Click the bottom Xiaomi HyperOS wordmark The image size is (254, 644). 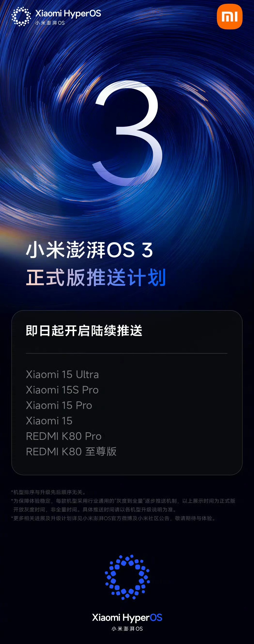(x=127, y=618)
